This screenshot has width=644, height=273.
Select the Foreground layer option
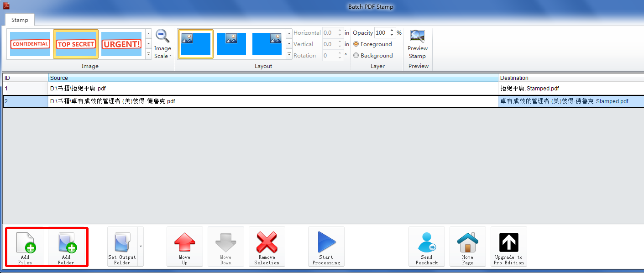click(x=372, y=44)
